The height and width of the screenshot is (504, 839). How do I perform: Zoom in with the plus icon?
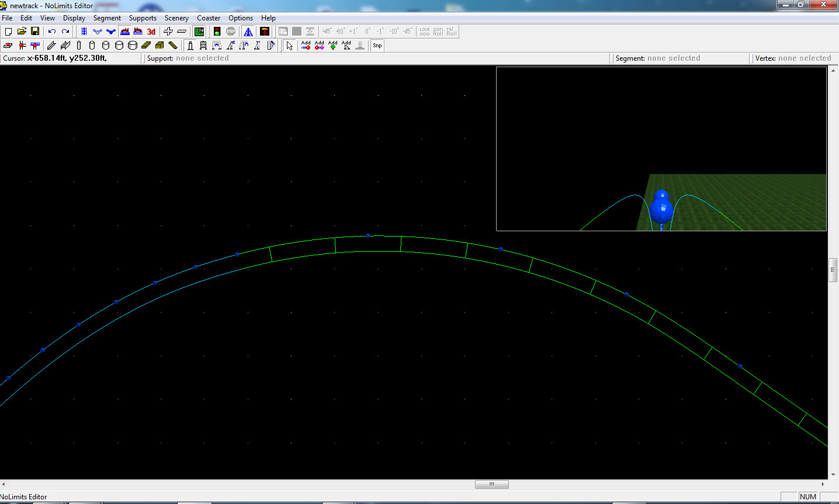[168, 32]
